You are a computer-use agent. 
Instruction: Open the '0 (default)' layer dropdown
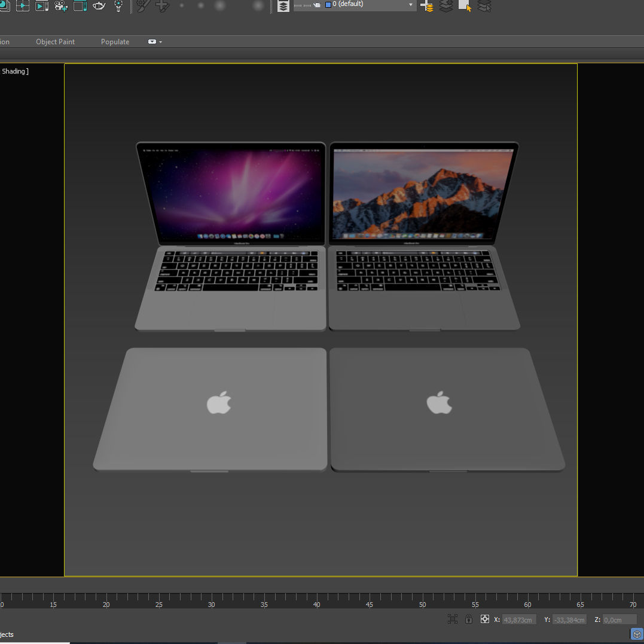(x=355, y=5)
